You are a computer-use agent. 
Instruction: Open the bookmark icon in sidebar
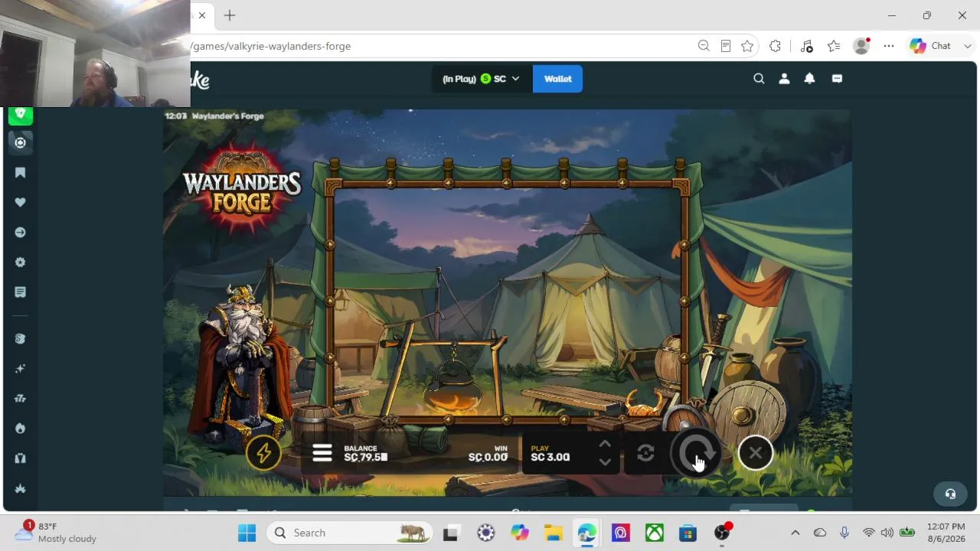coord(21,172)
